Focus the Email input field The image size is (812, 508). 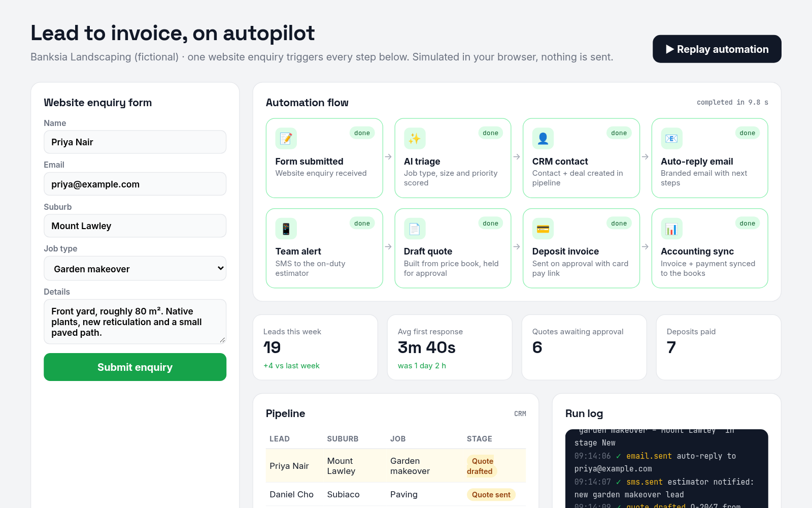coord(135,184)
